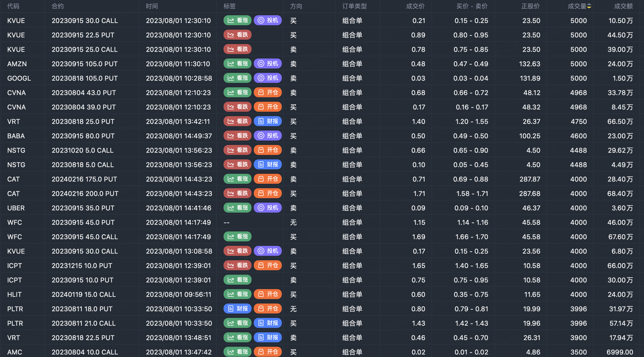Click the 看涨 tag in the CAT 175.0 PUT row
This screenshot has height=357, width=644.
pyautogui.click(x=238, y=179)
